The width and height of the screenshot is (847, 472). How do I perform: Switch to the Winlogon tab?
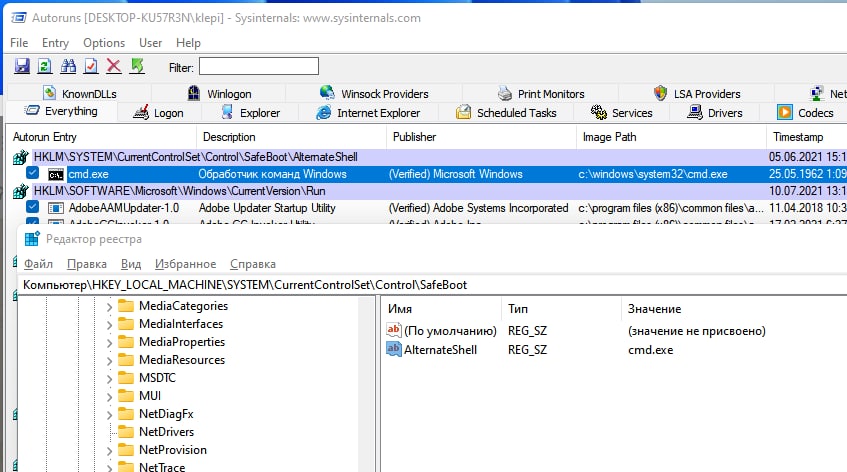tap(219, 93)
